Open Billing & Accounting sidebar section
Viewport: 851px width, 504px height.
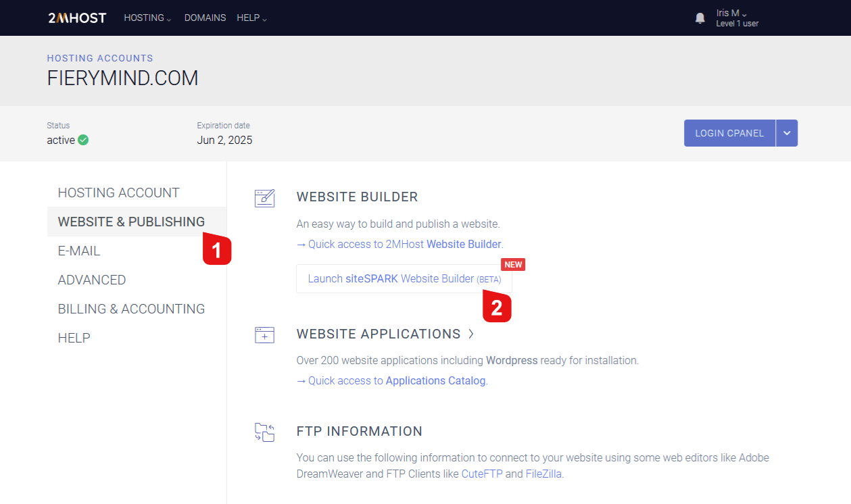click(x=131, y=309)
